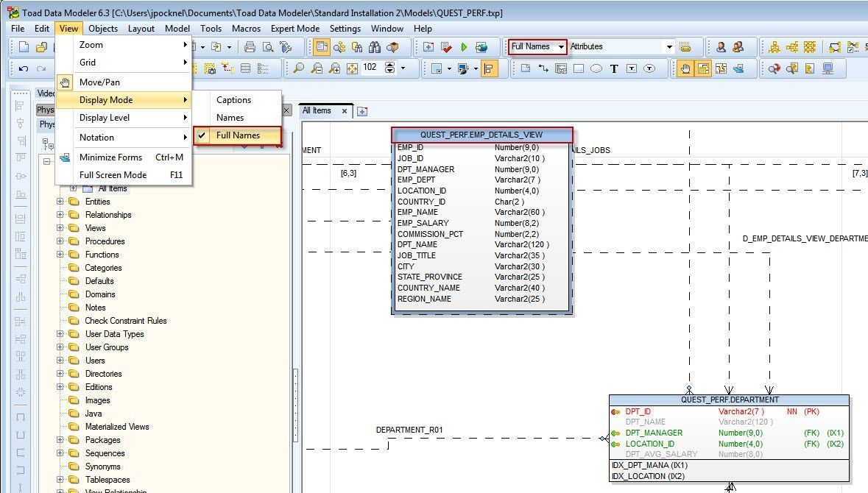The width and height of the screenshot is (868, 493).
Task: Click the New model page icon
Action: (x=24, y=47)
